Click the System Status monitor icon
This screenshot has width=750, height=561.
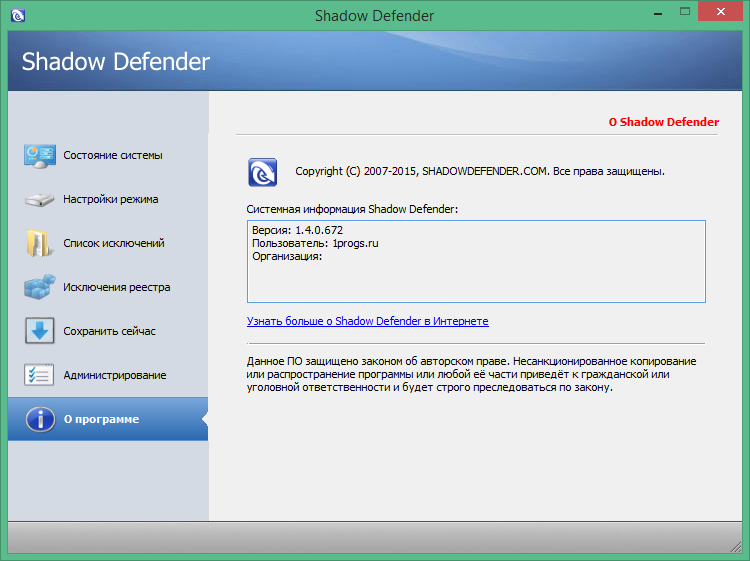[x=38, y=155]
